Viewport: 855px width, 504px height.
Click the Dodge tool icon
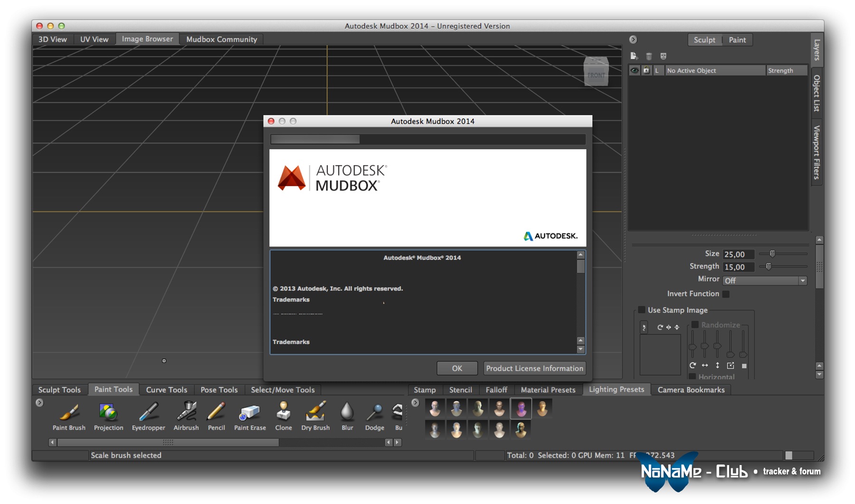[374, 412]
